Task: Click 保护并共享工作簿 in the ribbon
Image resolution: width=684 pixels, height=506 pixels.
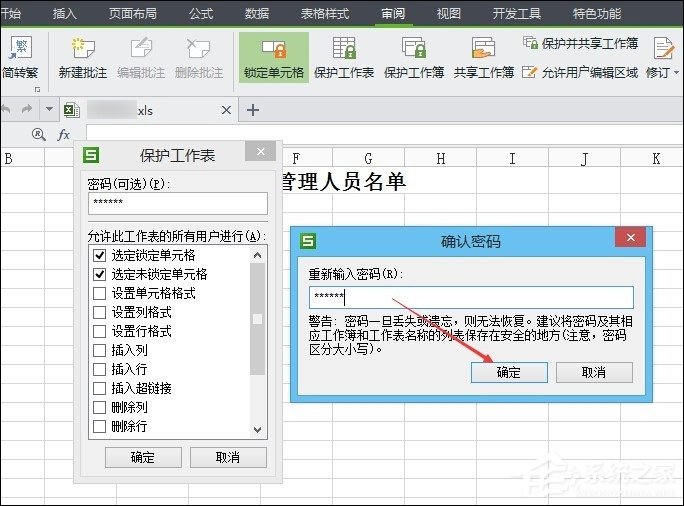Action: tap(581, 43)
